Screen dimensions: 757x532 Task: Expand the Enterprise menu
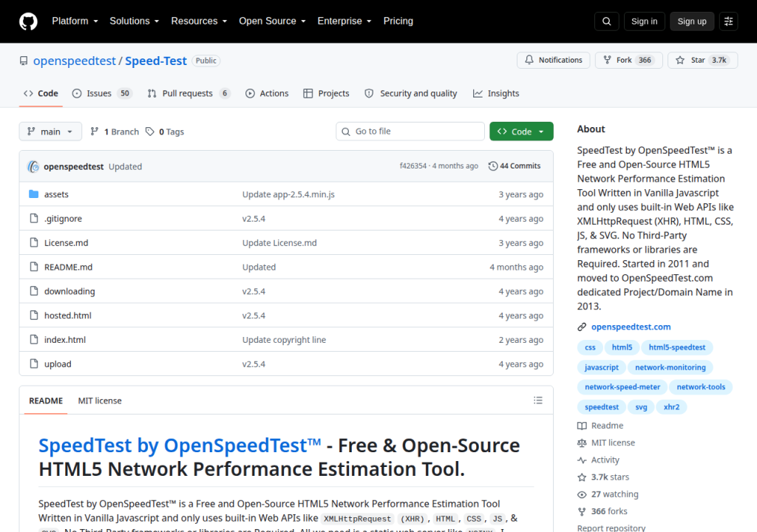[x=344, y=21]
